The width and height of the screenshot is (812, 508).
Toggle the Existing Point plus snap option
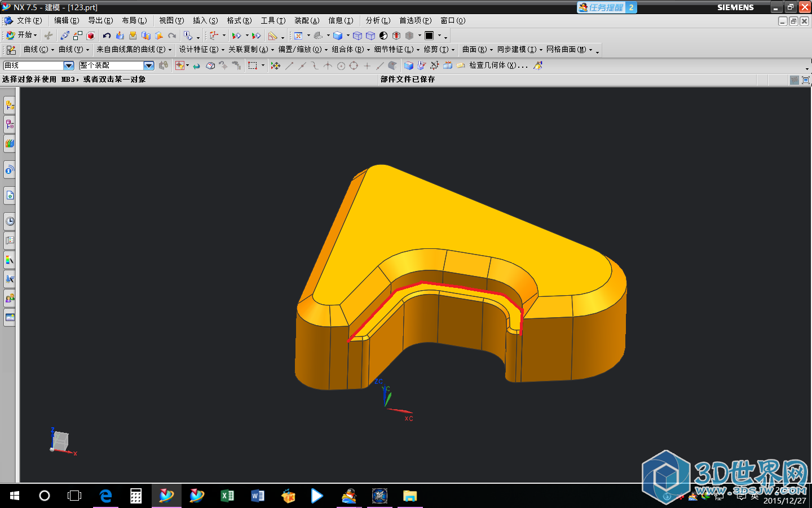367,65
